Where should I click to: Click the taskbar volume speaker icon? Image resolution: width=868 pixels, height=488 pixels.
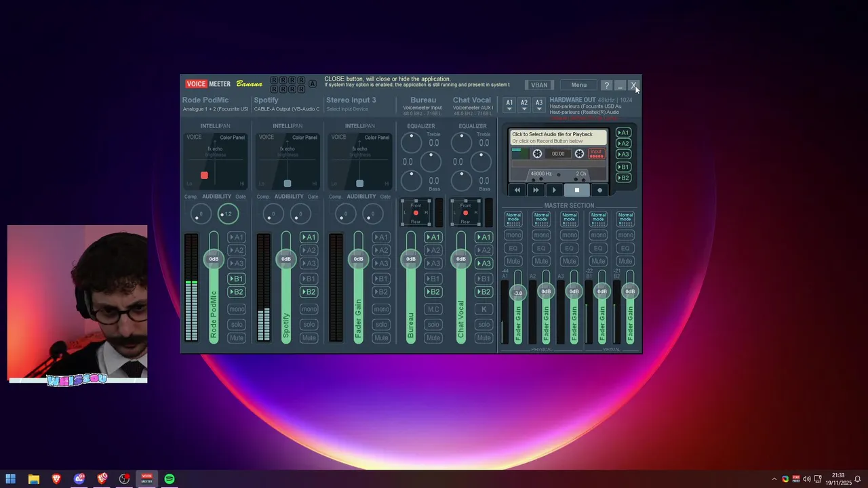click(807, 479)
